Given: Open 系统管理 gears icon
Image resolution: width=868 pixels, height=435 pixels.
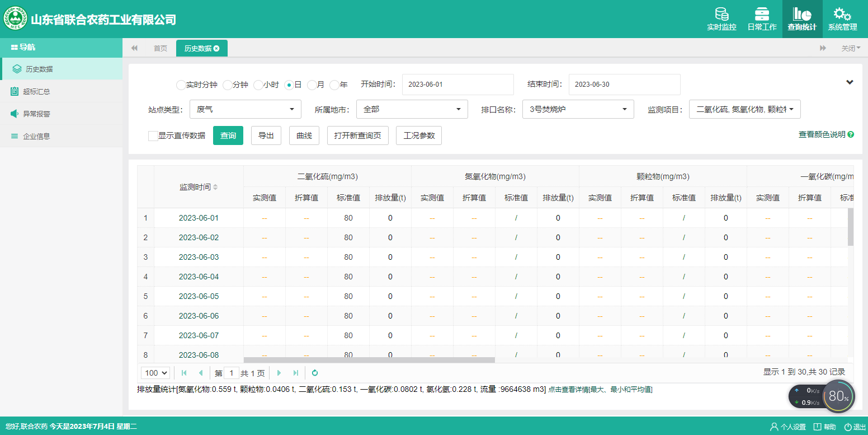Looking at the screenshot, I should [x=842, y=14].
